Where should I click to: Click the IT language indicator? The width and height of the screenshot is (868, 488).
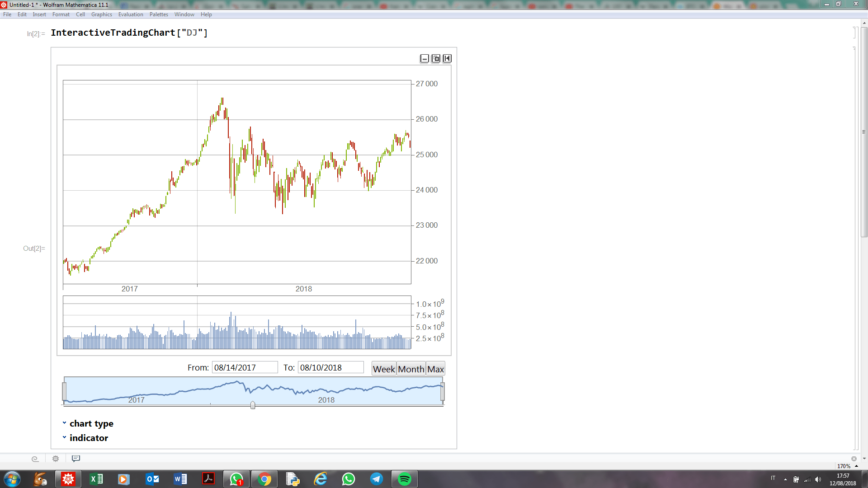coord(773,478)
